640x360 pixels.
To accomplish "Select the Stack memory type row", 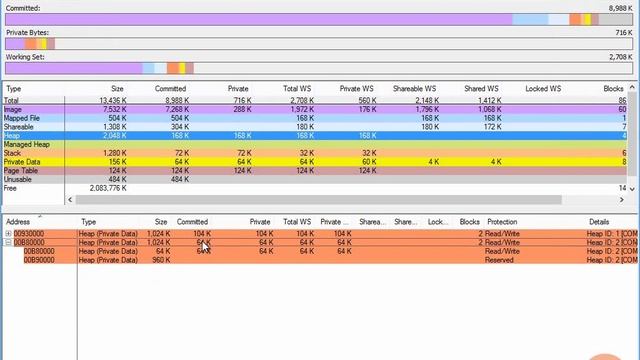I will [x=315, y=153].
